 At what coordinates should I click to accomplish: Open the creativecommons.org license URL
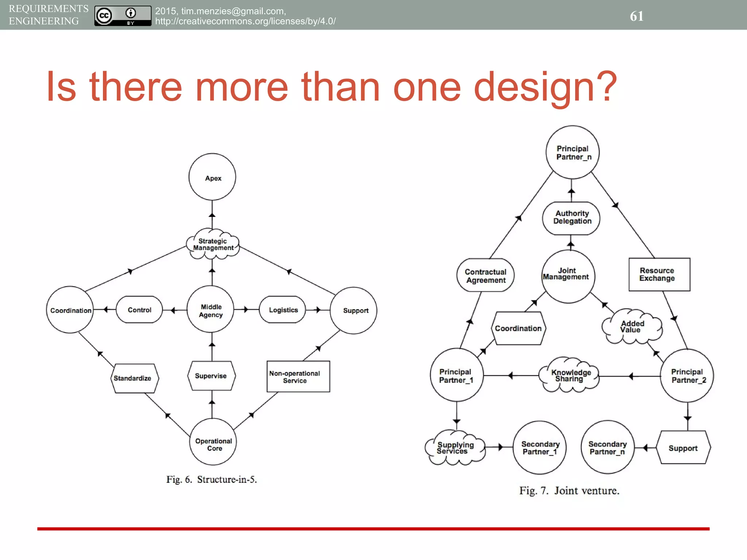pyautogui.click(x=245, y=21)
